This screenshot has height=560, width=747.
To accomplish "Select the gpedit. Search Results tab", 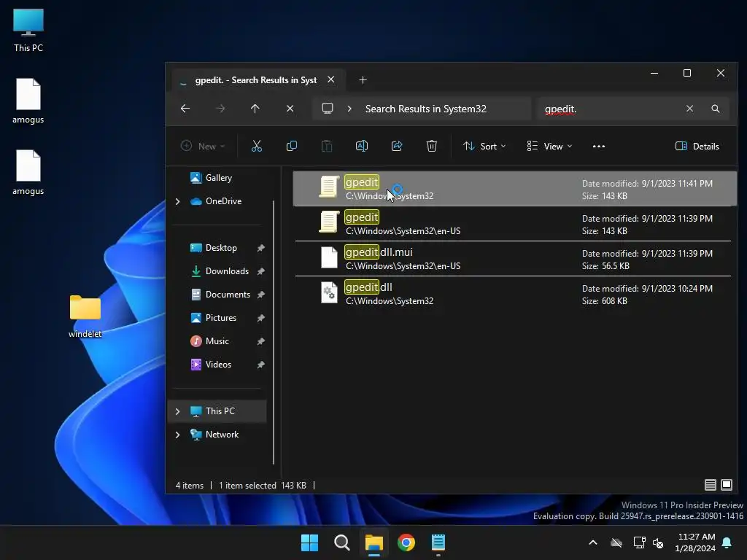I will pyautogui.click(x=256, y=80).
